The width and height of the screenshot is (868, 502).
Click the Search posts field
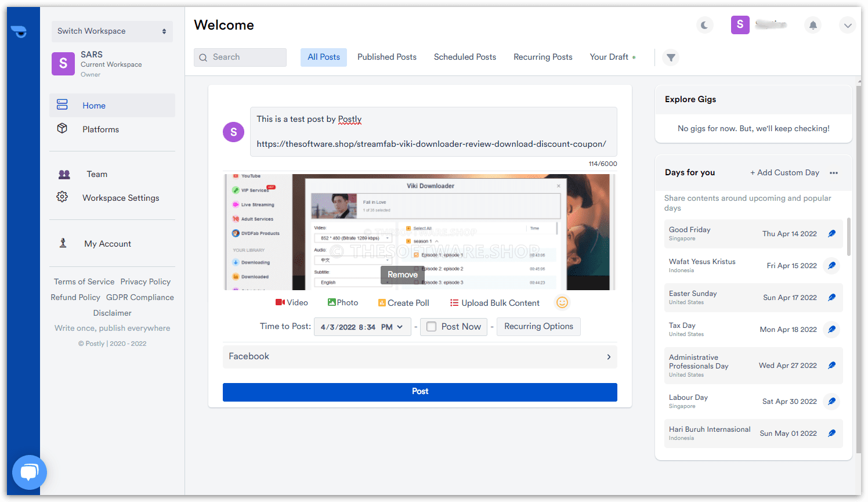coord(240,57)
